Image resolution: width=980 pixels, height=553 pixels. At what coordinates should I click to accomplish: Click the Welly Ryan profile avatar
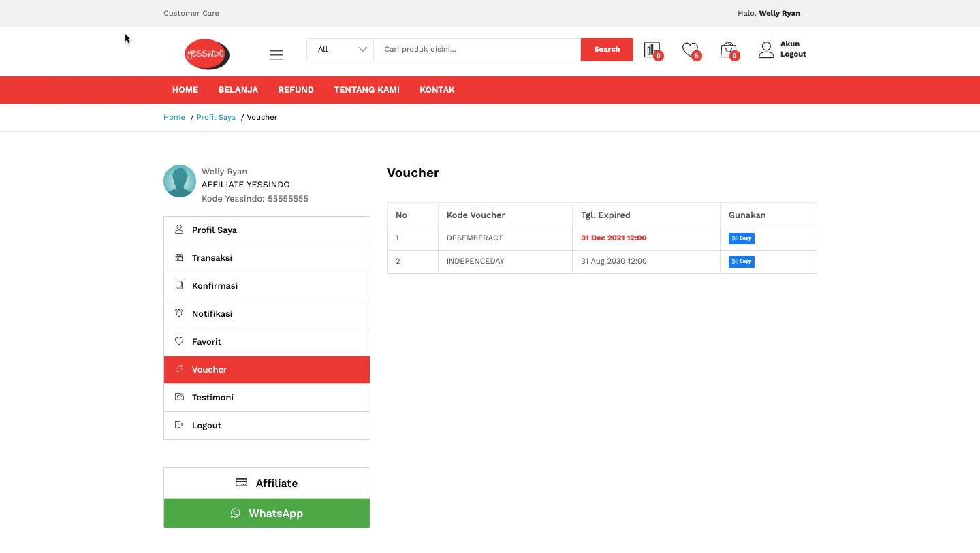coord(180,181)
